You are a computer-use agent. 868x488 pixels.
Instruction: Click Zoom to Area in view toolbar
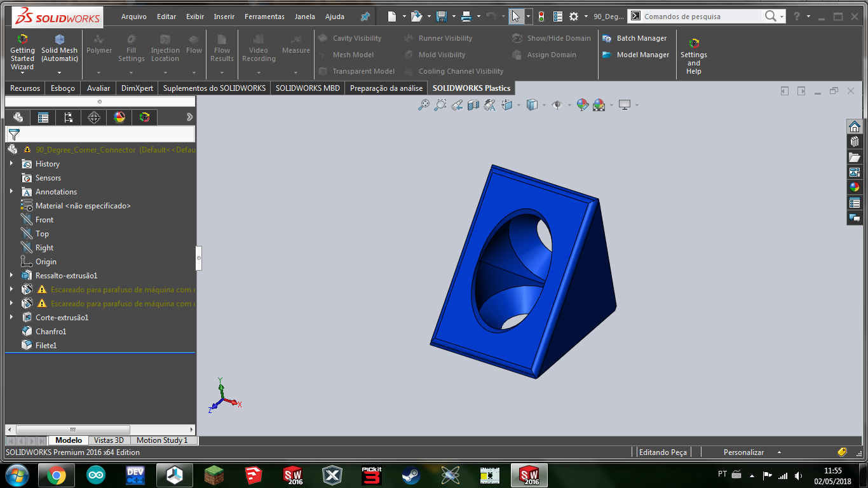point(440,105)
